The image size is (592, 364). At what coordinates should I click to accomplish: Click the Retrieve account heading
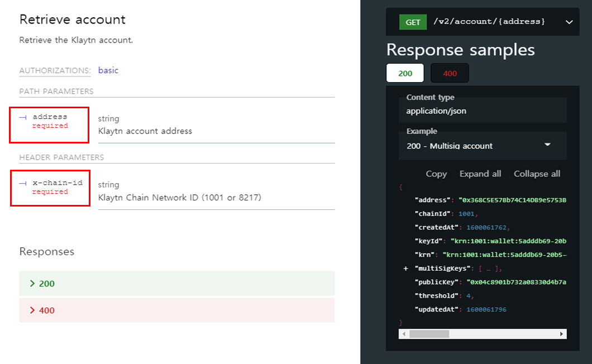(73, 19)
